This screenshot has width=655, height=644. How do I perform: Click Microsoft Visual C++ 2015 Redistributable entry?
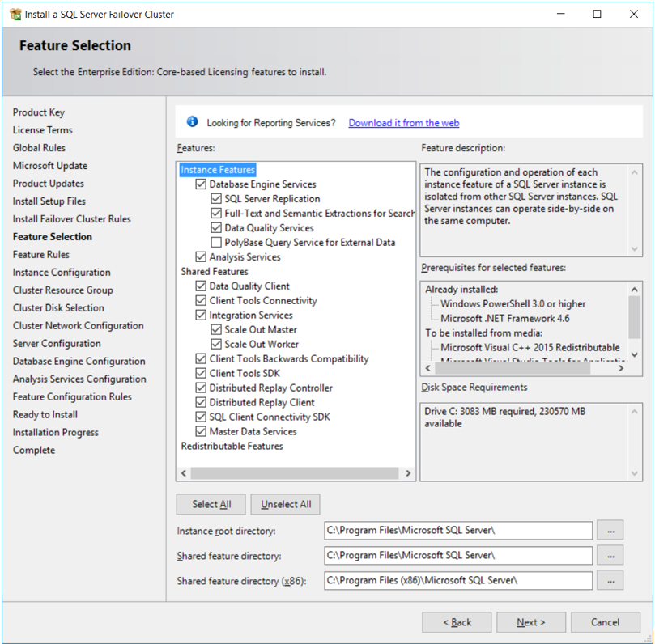point(530,347)
